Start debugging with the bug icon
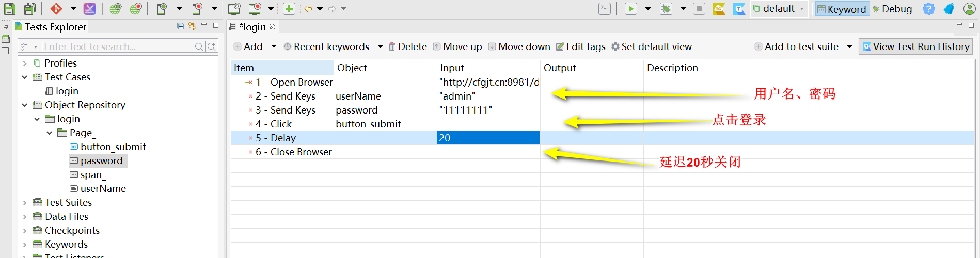Viewport: 980px width, 258px height. click(666, 9)
